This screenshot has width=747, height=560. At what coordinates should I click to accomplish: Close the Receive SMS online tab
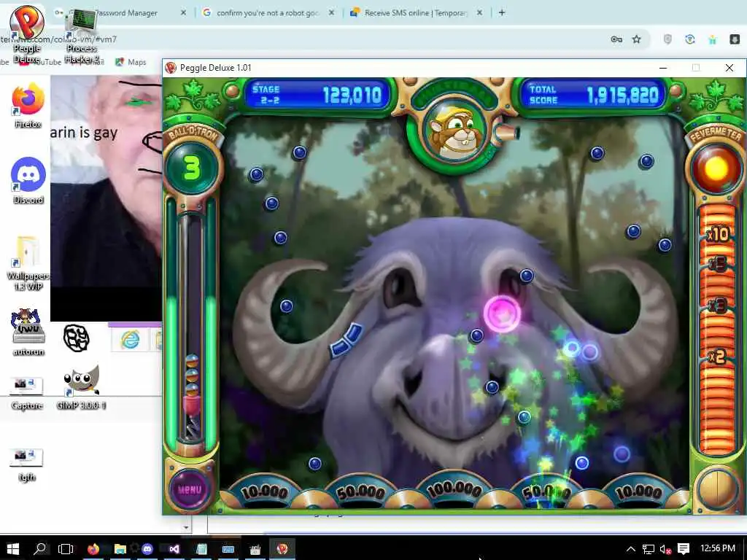480,13
